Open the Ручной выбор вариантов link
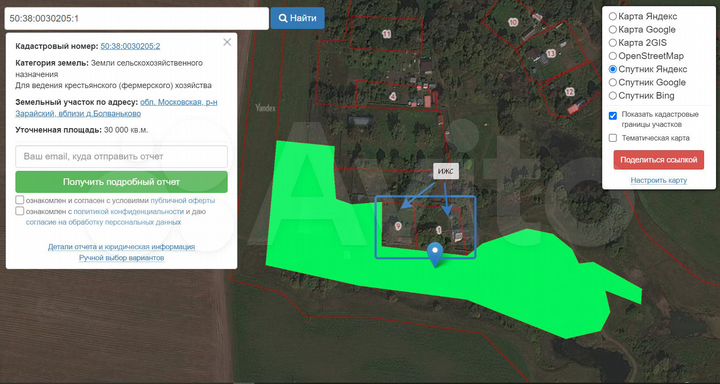Screen dimensions: 720x384 coord(121,258)
